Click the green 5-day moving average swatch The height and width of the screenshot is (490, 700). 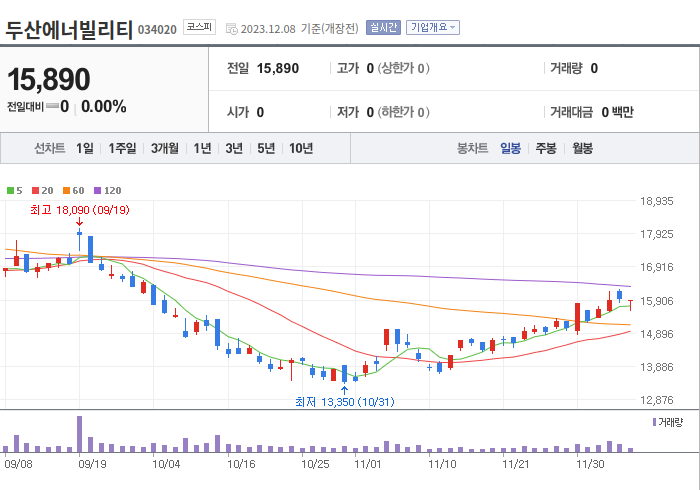click(x=10, y=191)
